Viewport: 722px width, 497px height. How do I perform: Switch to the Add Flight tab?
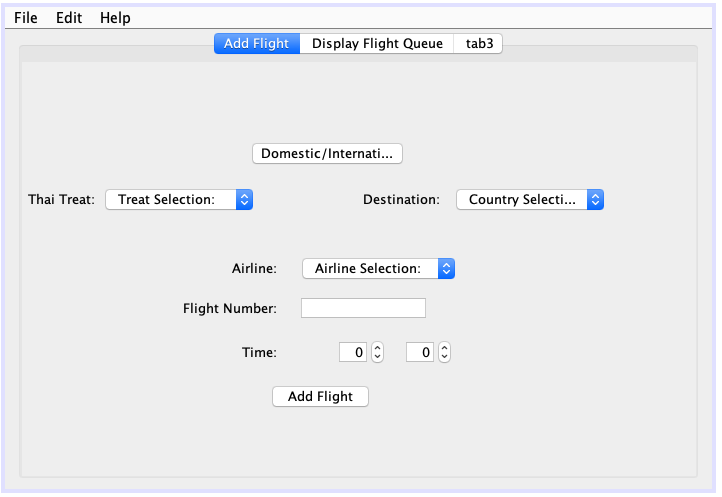(x=256, y=44)
